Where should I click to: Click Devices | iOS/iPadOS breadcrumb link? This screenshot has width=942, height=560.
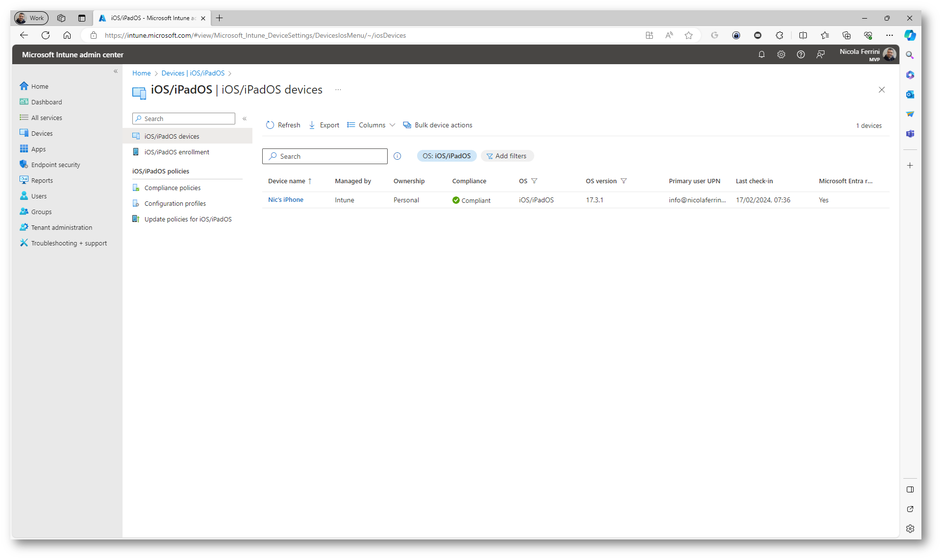pos(193,73)
